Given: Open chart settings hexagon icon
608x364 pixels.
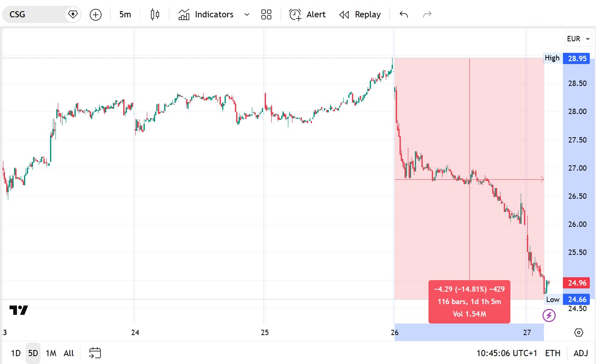Looking at the screenshot, I should point(579,333).
